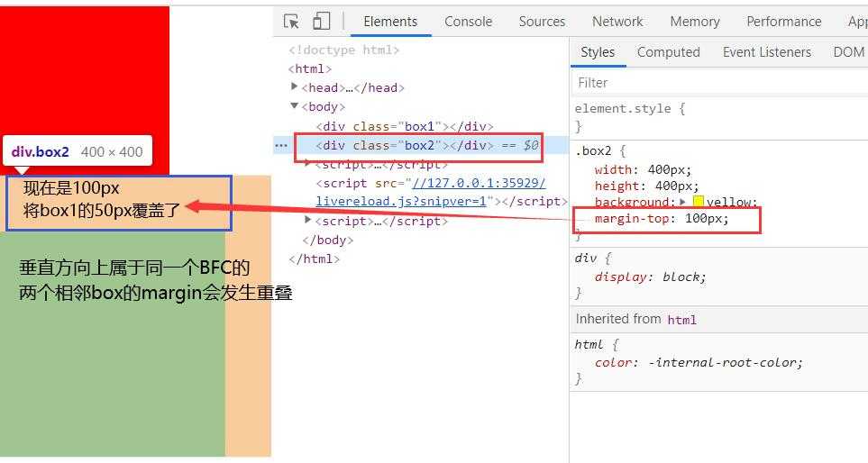Open the Console tab
868x463 pixels.
coord(469,22)
